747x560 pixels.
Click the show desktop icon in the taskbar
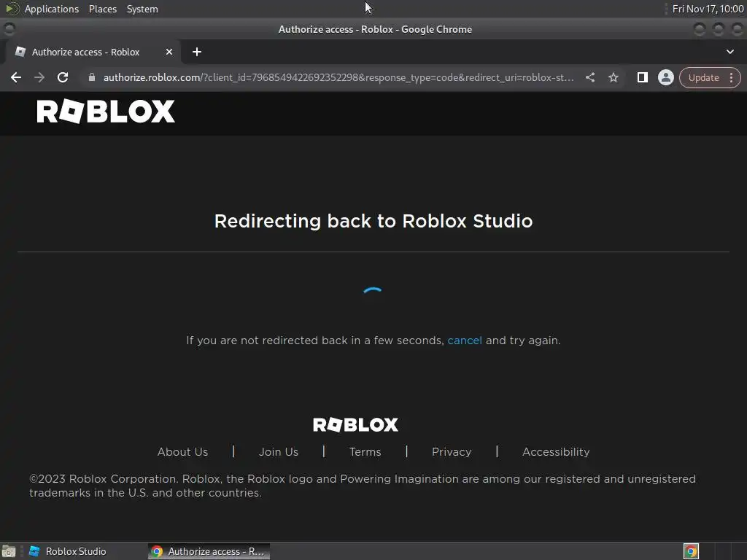point(9,551)
